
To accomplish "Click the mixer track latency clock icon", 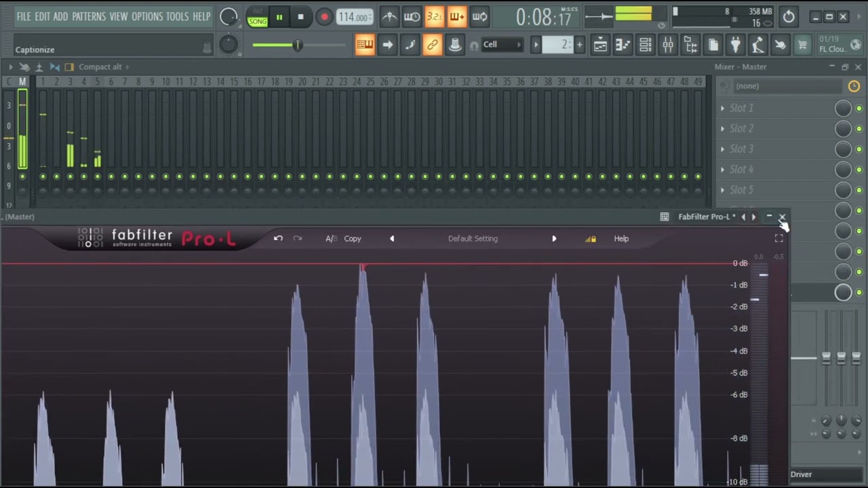I will click(854, 86).
